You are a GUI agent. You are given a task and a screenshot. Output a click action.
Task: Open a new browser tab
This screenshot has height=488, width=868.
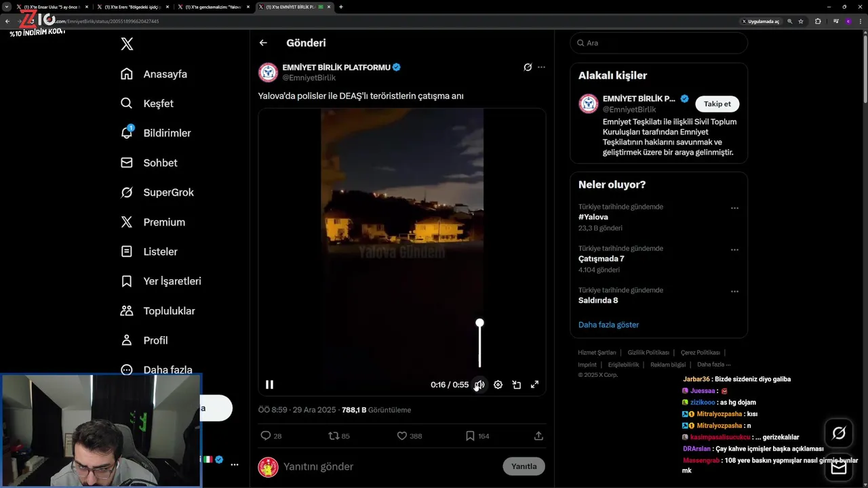[x=340, y=7]
